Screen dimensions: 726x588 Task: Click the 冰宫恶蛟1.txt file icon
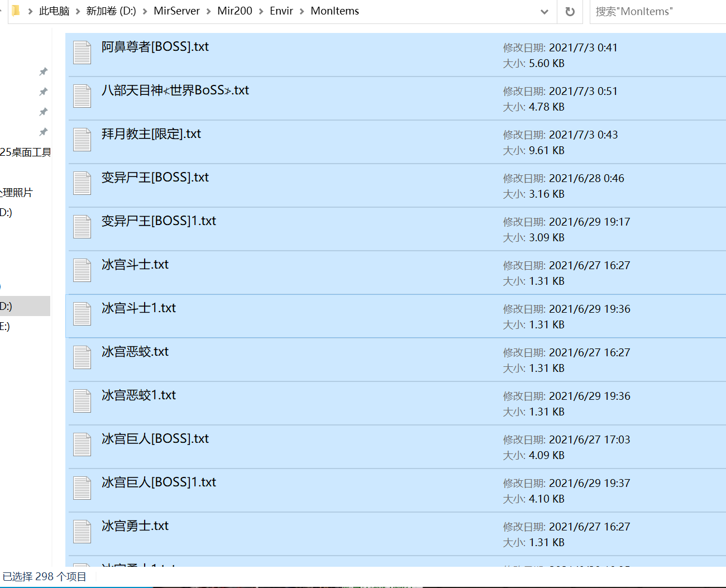(82, 401)
